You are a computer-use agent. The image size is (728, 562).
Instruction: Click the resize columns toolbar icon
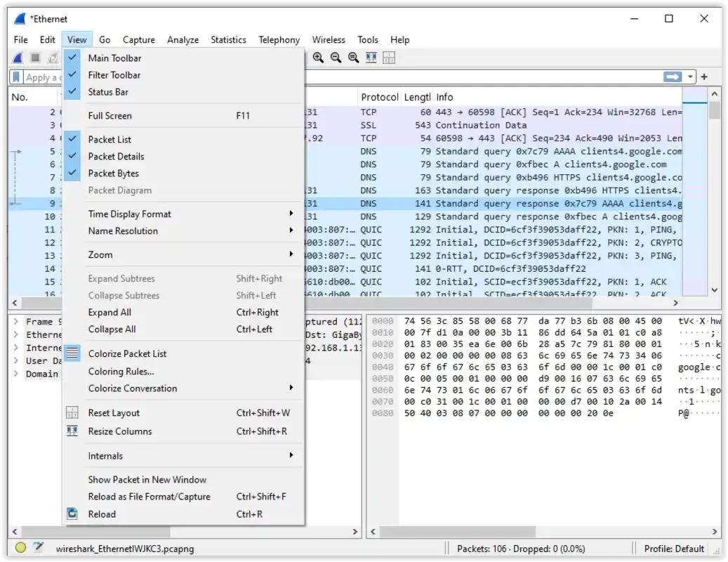pos(371,58)
